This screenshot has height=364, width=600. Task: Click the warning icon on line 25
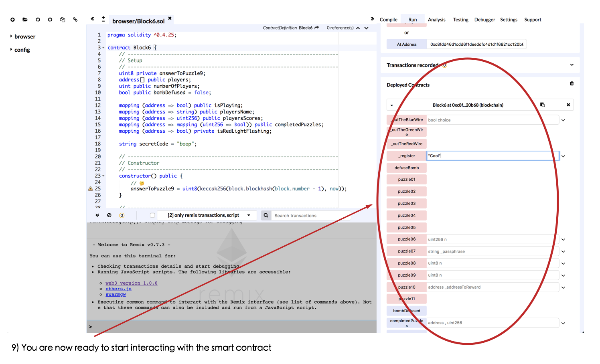point(90,188)
